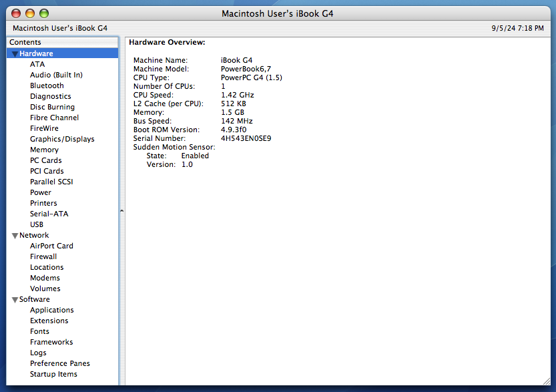Open Logs under Software
The width and height of the screenshot is (556, 392).
coord(38,353)
